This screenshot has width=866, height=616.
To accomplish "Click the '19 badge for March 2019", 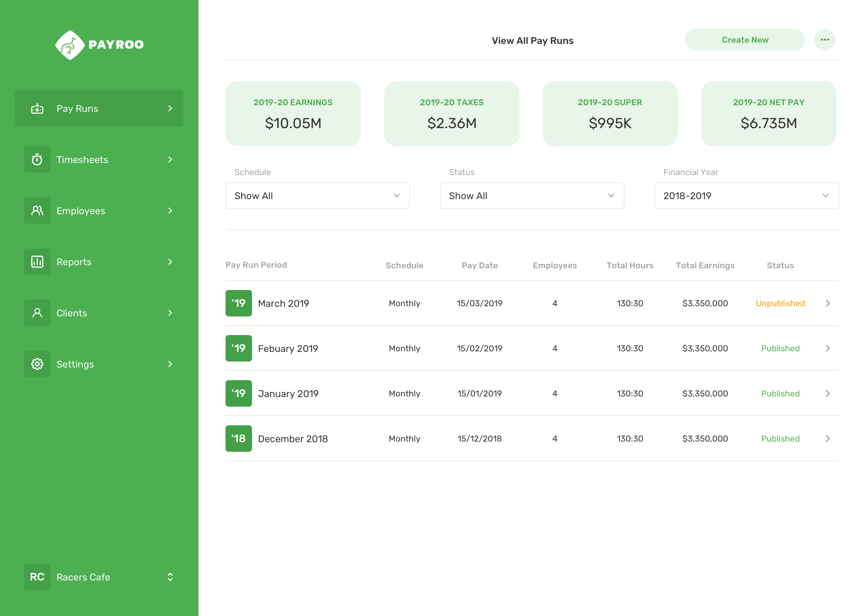I will coord(238,303).
